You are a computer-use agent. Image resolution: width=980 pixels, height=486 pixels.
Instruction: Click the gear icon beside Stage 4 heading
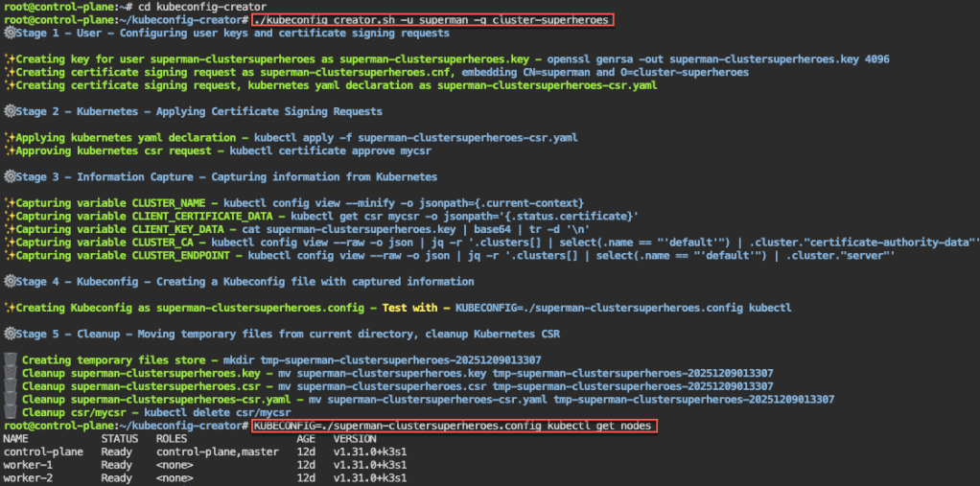pos(10,282)
